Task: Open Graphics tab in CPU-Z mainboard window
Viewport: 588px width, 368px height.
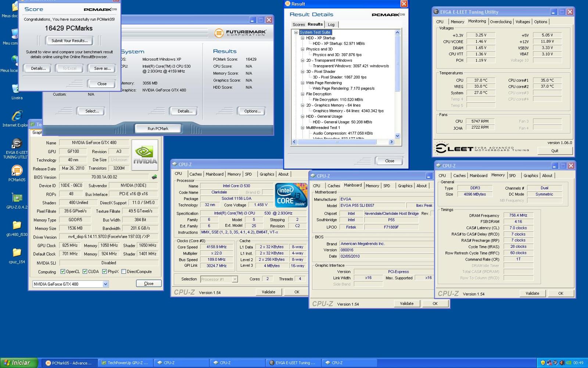Action: click(405, 186)
